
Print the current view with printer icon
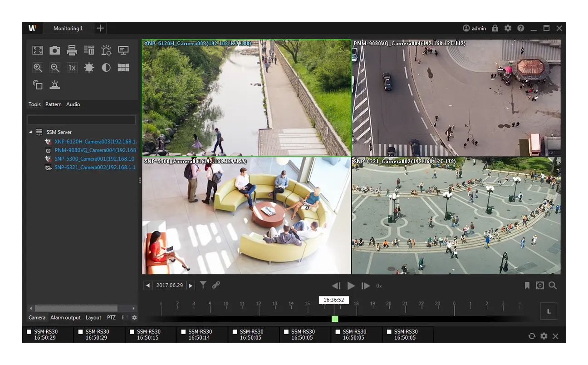(72, 50)
